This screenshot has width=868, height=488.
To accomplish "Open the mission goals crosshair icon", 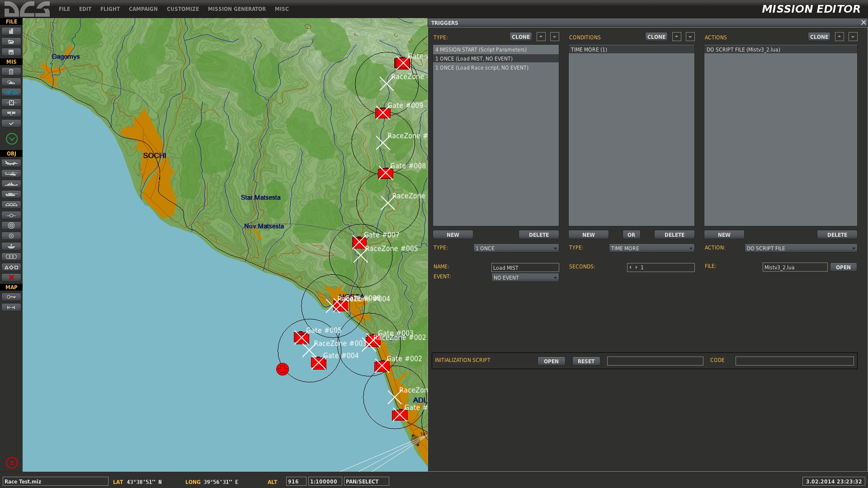I will tap(11, 103).
